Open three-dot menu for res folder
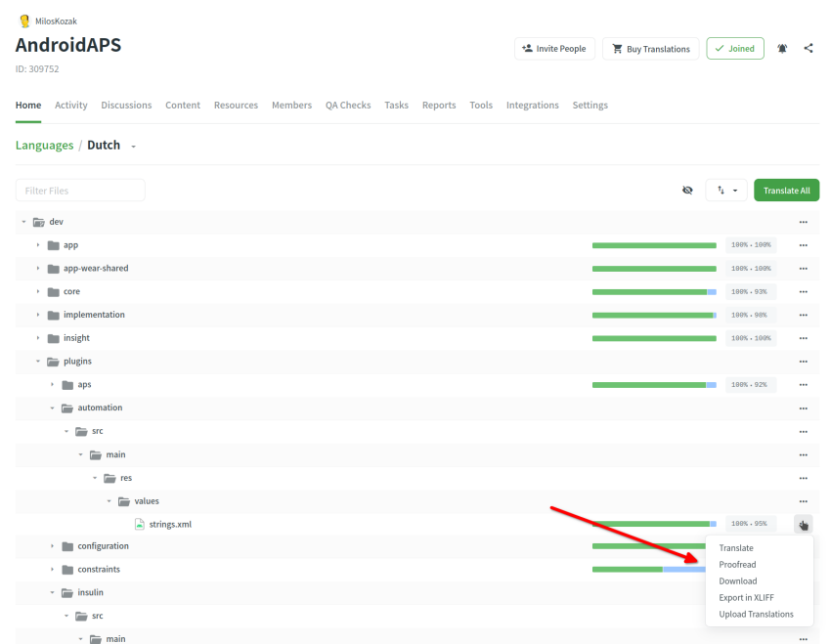The image size is (830, 644). (x=803, y=479)
